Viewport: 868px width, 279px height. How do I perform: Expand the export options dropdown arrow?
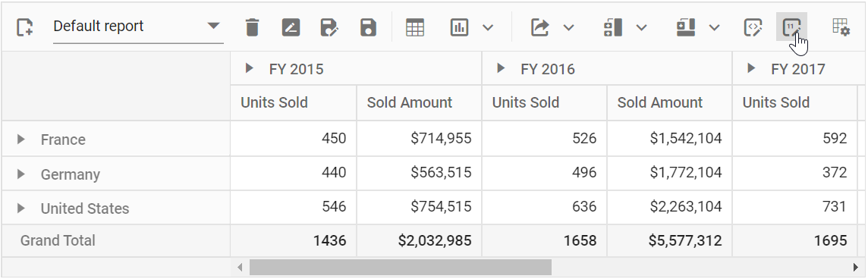tap(568, 27)
